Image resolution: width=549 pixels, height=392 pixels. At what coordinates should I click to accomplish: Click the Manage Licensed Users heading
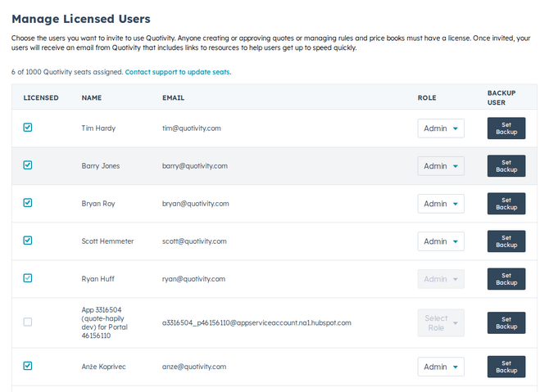point(81,19)
